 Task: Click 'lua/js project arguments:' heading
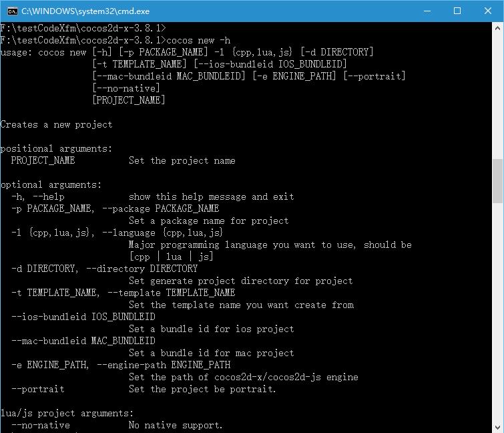click(x=67, y=414)
